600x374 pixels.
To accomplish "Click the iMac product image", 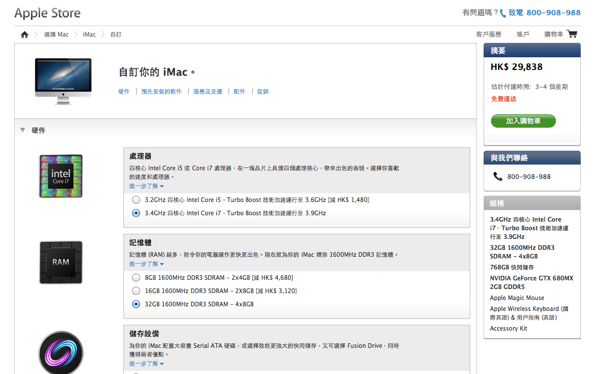I will click(63, 81).
